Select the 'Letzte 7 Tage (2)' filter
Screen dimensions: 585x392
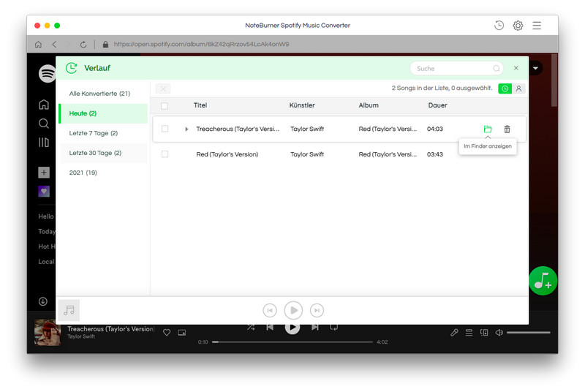click(94, 133)
